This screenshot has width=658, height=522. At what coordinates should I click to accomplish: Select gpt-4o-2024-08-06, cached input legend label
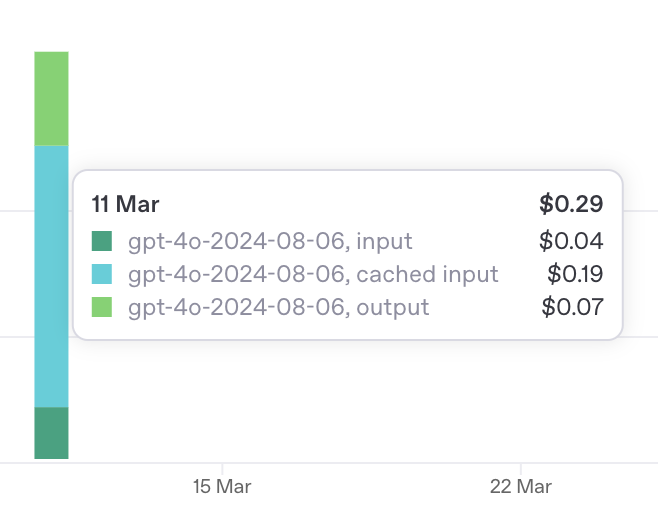[x=313, y=274]
